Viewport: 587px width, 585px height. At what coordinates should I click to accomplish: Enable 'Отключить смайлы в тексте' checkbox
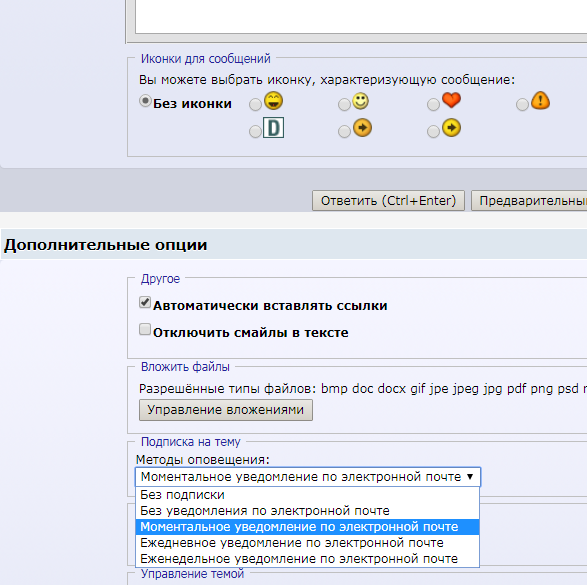(x=145, y=329)
